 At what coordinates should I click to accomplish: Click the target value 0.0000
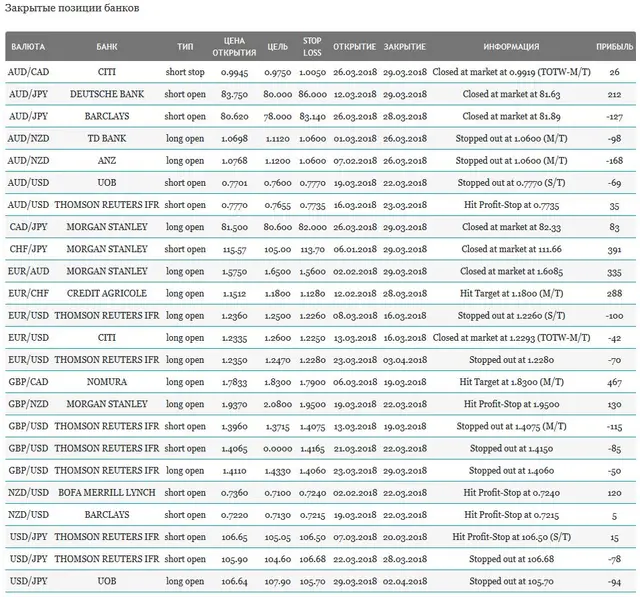click(278, 449)
